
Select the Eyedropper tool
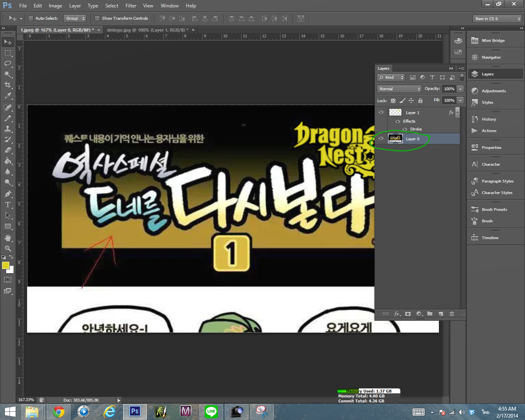click(8, 96)
